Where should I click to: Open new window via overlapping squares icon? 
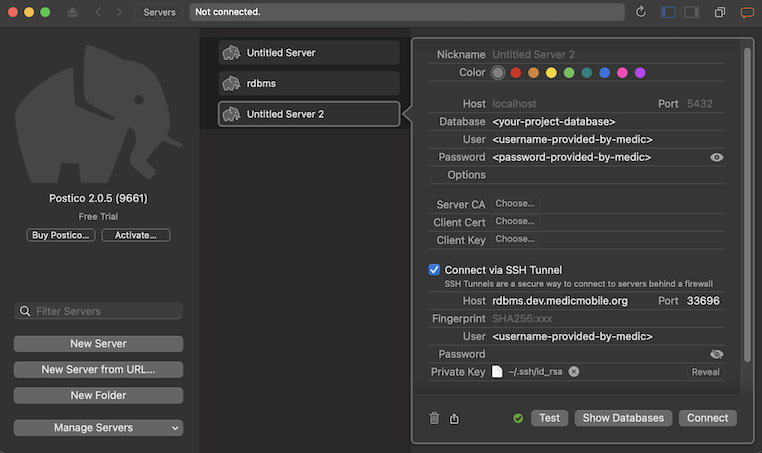(720, 12)
